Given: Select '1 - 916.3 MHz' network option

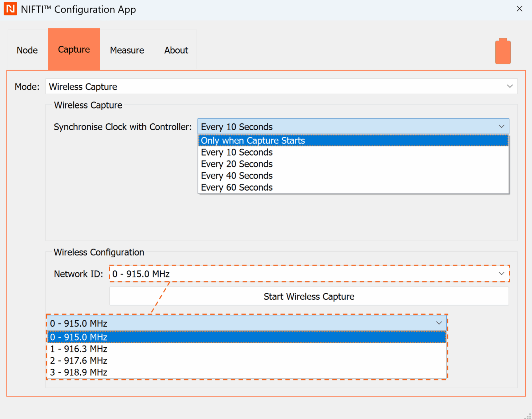Looking at the screenshot, I should click(247, 349).
